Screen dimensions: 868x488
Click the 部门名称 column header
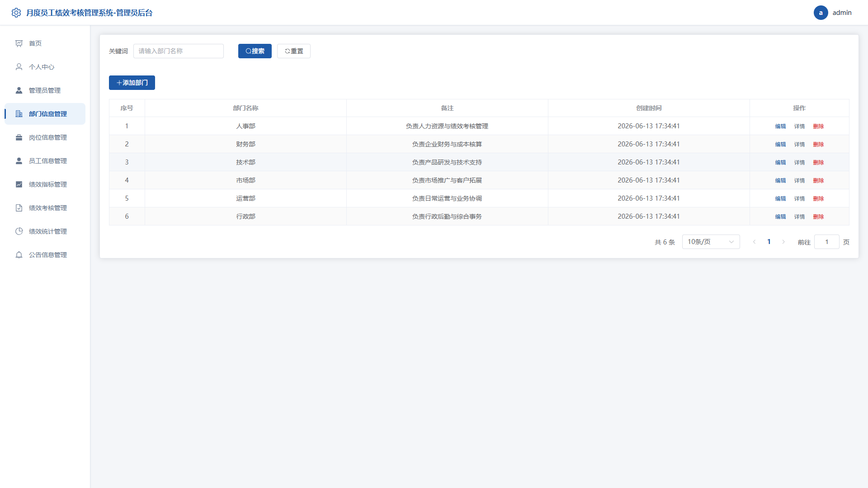click(245, 108)
